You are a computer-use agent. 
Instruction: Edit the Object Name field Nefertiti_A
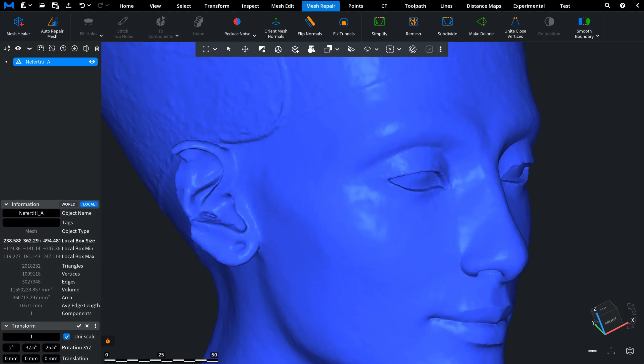point(31,213)
